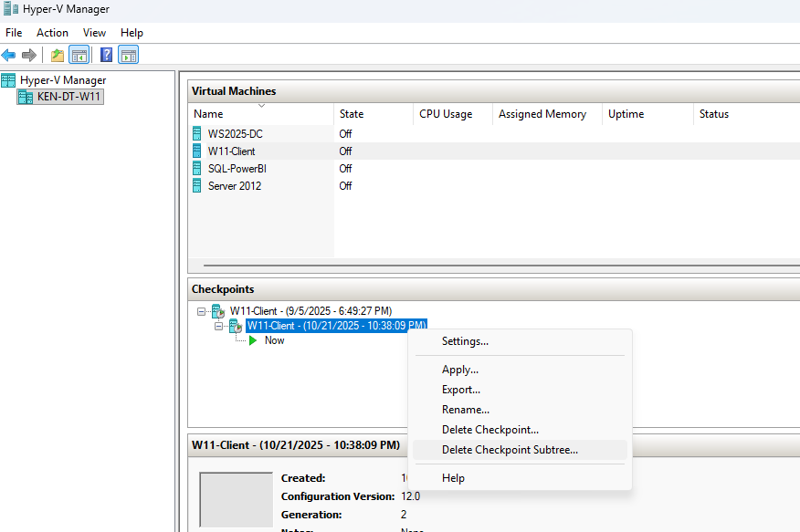Click the KEN-DT-W11 server icon in tree
The width and height of the screenshot is (800, 532).
tap(26, 97)
